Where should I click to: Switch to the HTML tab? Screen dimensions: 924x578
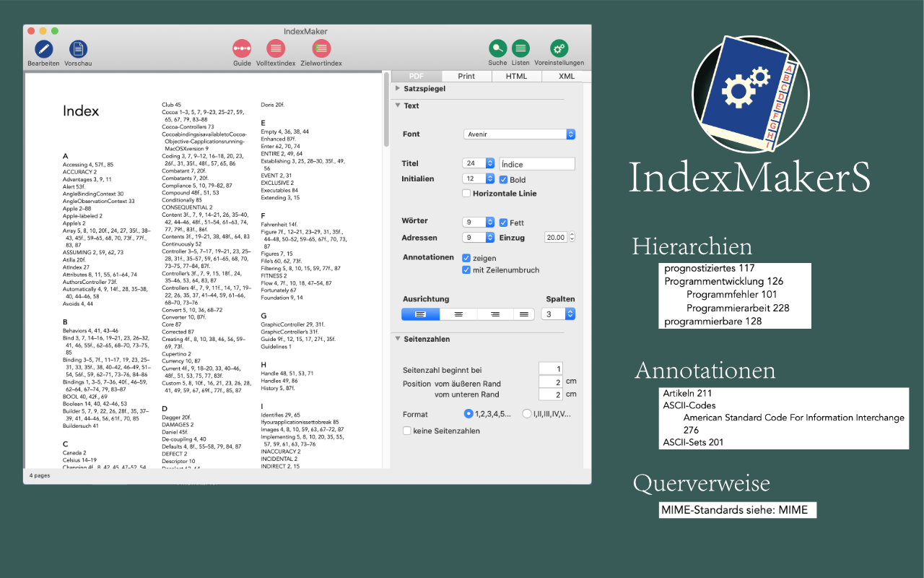(516, 76)
